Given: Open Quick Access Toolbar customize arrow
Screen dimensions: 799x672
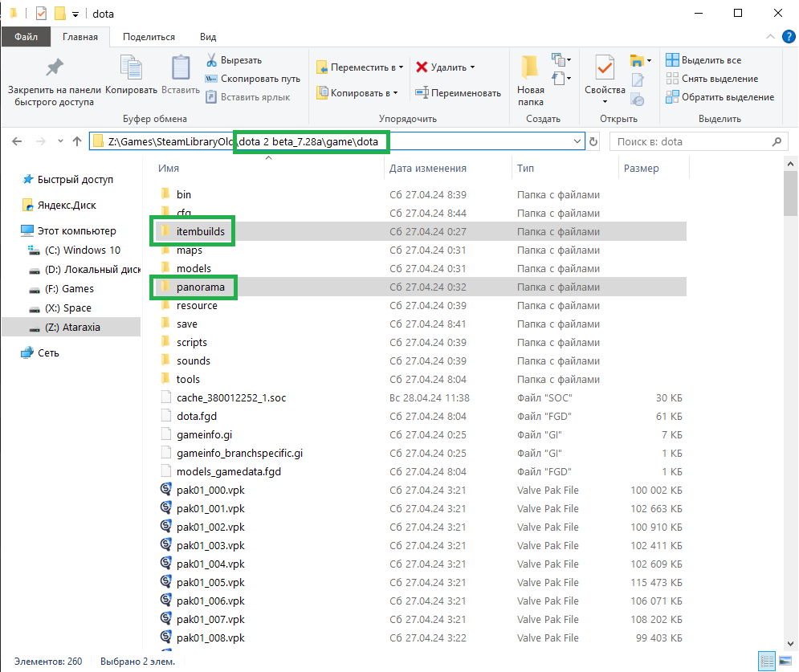Looking at the screenshot, I should (75, 14).
